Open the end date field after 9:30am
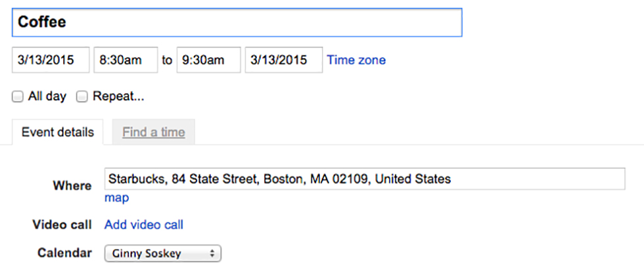 point(284,60)
